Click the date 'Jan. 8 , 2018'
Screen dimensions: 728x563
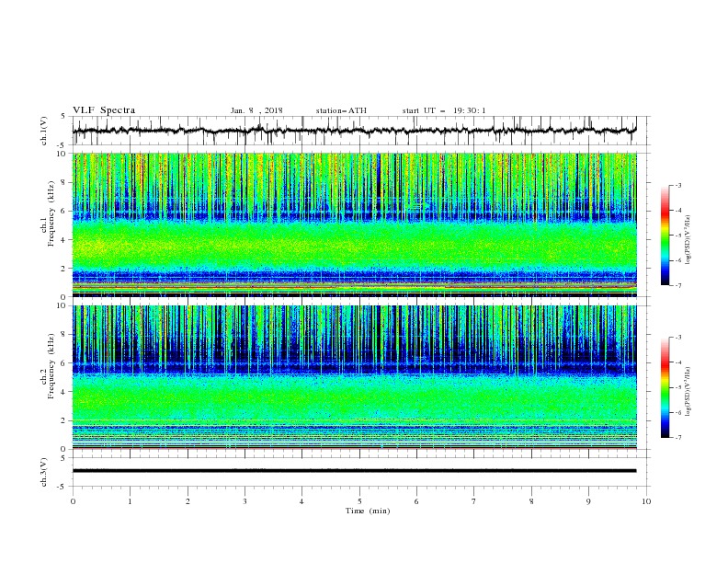(x=256, y=110)
